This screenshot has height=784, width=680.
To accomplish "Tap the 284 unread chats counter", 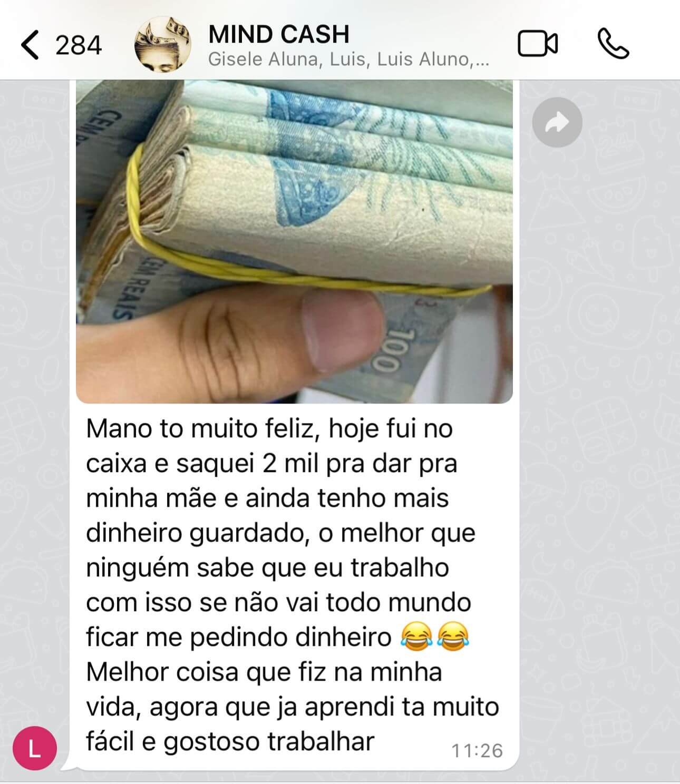I will pos(79,45).
